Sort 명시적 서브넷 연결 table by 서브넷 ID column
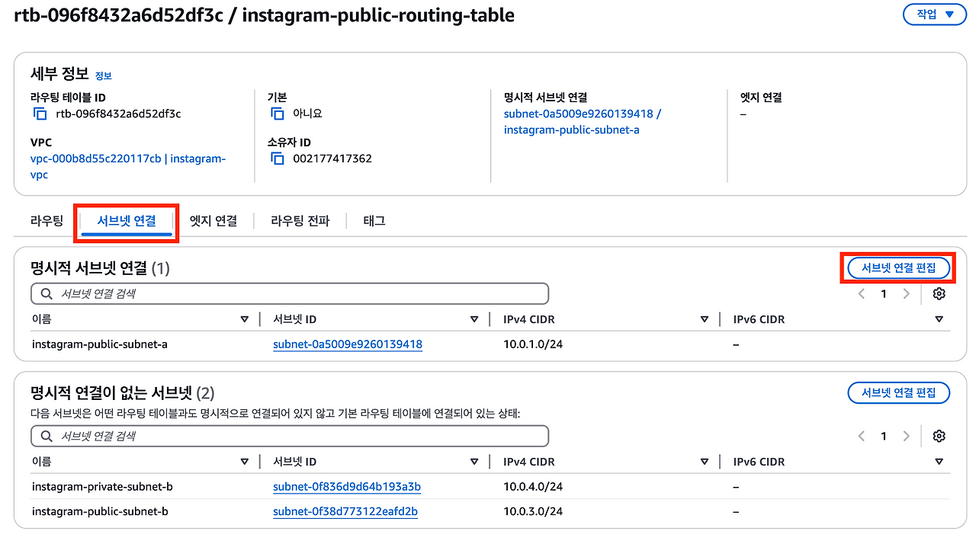The height and width of the screenshot is (560, 976). point(474,319)
